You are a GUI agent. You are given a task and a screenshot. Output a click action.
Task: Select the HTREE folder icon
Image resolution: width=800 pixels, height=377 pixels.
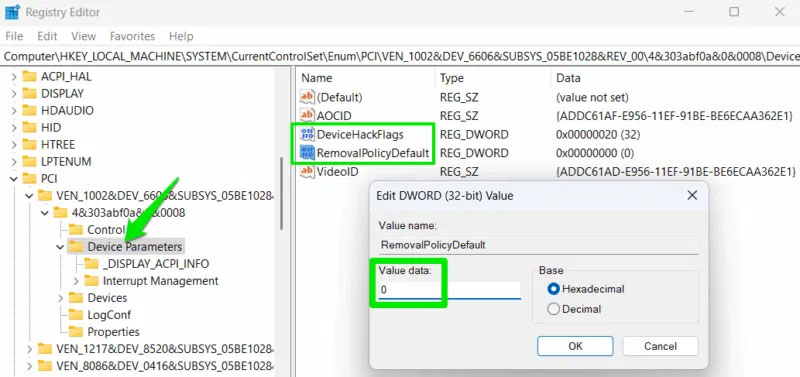point(30,144)
